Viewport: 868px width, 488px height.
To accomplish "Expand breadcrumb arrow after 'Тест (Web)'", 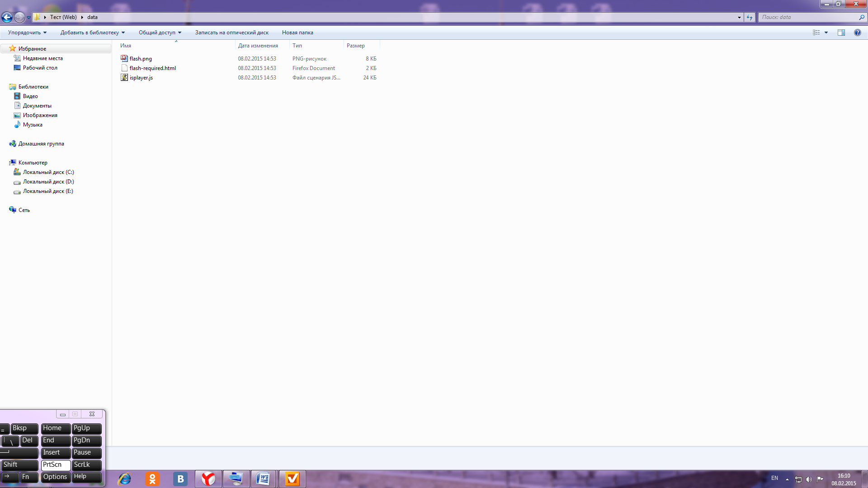I will [x=82, y=17].
